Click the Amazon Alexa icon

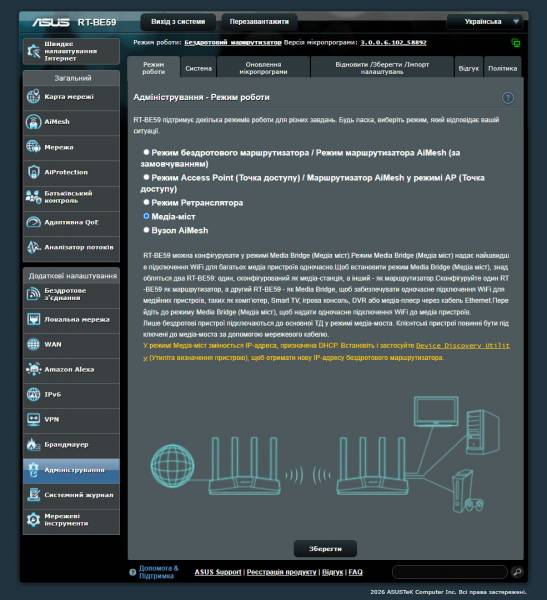pyautogui.click(x=33, y=369)
